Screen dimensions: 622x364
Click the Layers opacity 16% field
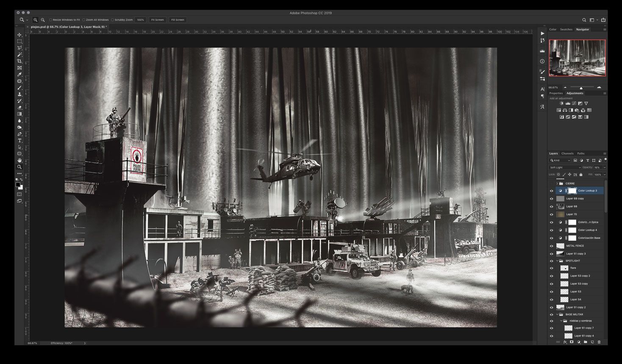(598, 167)
